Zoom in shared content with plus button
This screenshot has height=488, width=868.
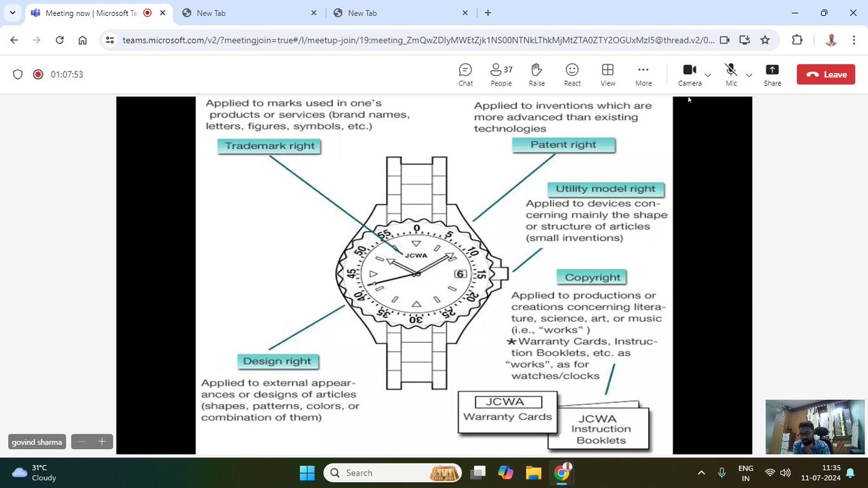[x=102, y=442]
